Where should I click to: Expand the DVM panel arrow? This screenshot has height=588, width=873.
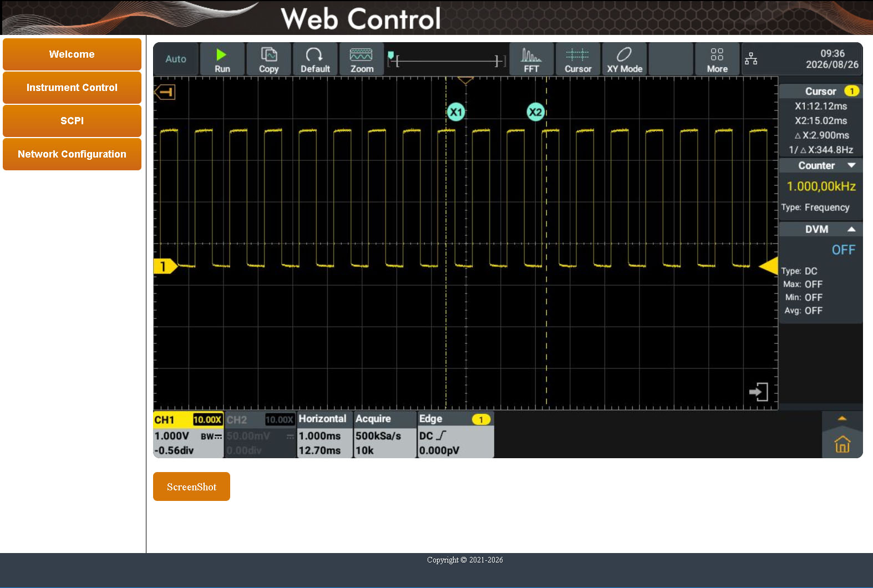click(x=851, y=229)
